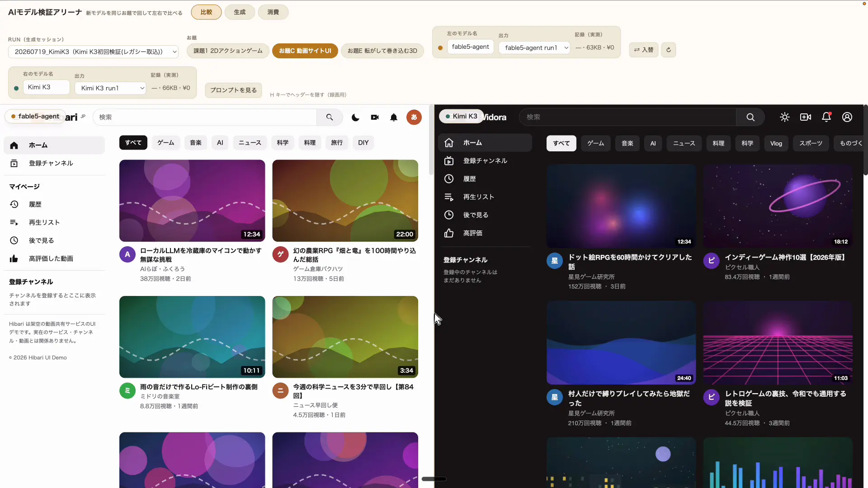Open 登録チャンネル in left pane sidebar
The height and width of the screenshot is (488, 868).
[x=54, y=163]
